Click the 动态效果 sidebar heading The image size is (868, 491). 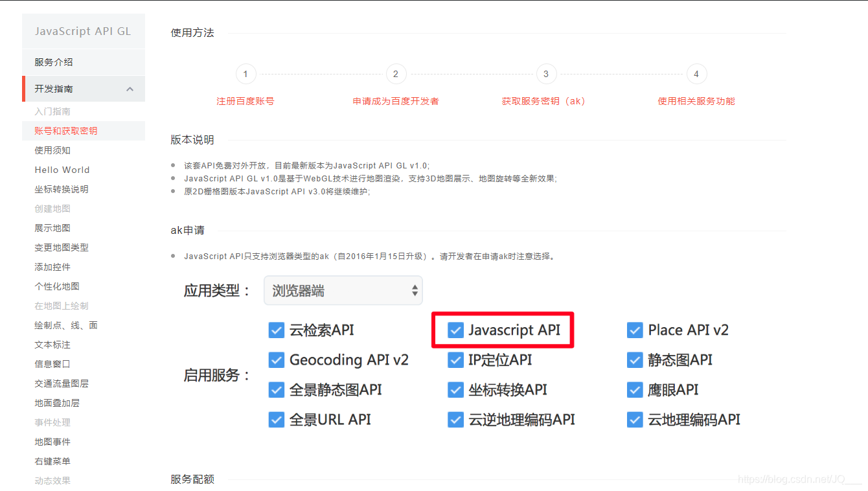pos(52,481)
